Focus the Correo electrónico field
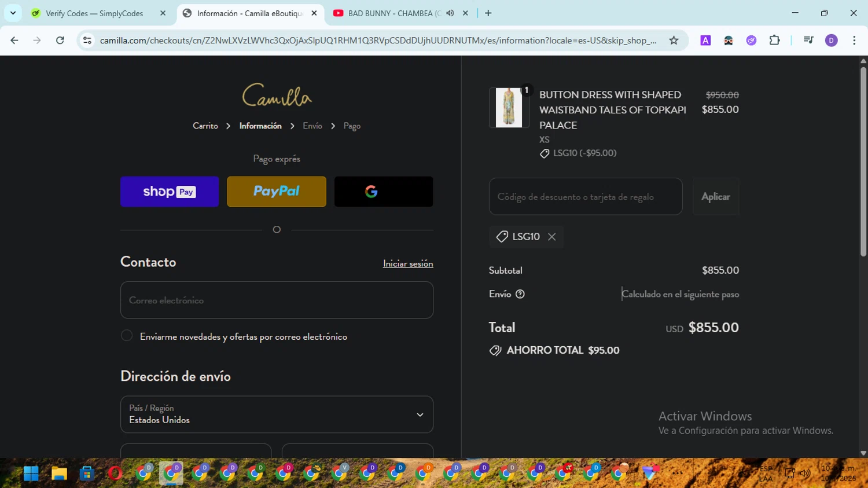The width and height of the screenshot is (868, 488). pyautogui.click(x=277, y=300)
